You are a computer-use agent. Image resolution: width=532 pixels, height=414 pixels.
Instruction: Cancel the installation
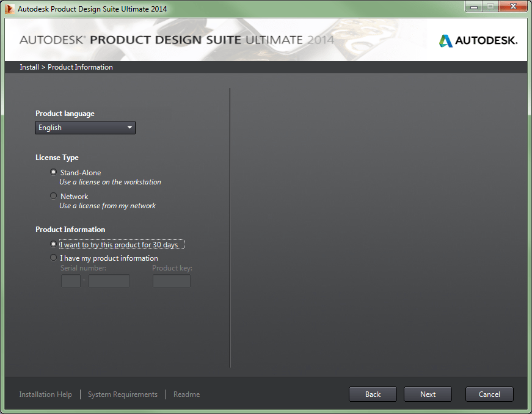tap(489, 394)
